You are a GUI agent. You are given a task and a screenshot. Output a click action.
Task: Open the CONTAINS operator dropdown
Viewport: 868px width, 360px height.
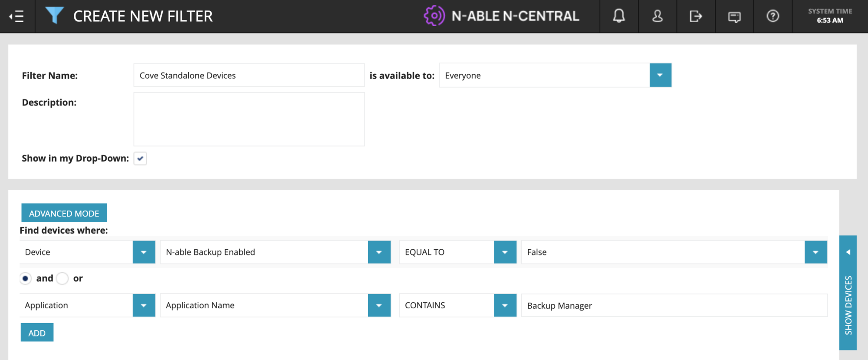pyautogui.click(x=505, y=305)
